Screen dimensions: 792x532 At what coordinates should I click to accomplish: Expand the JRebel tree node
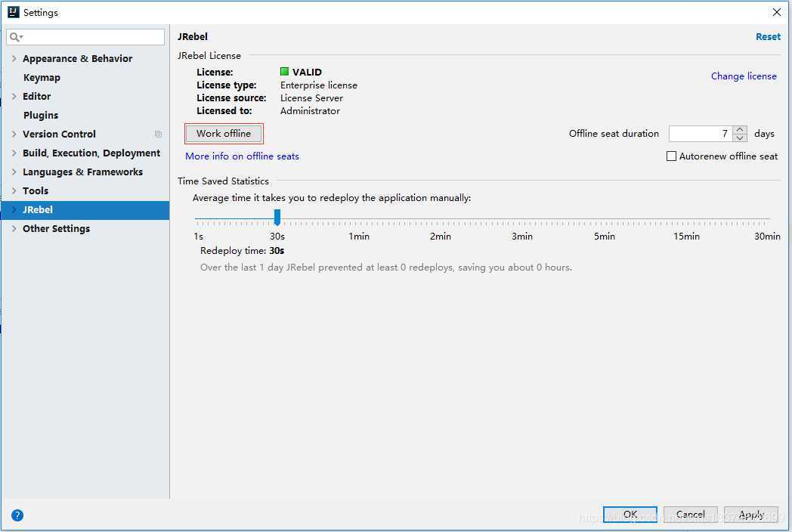click(x=14, y=209)
